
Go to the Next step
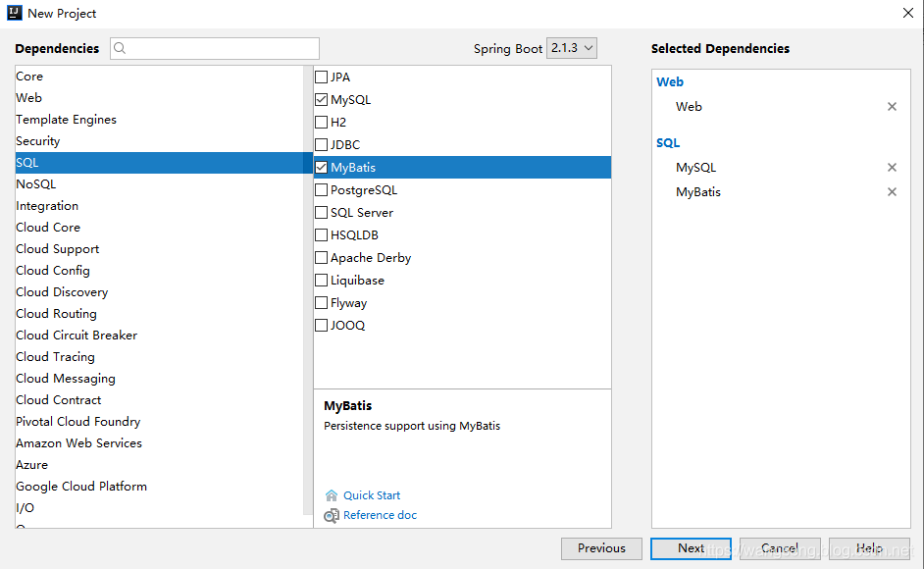pos(691,548)
